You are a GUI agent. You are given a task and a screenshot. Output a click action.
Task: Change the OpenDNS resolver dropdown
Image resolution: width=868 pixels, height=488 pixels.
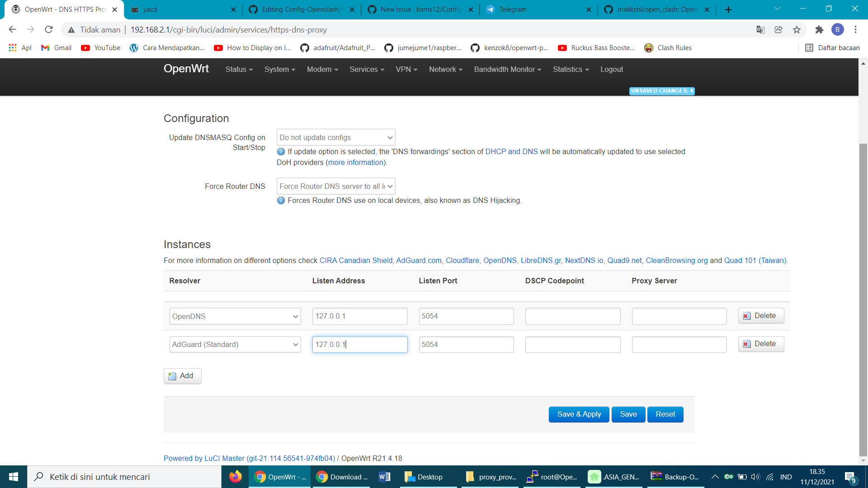point(235,316)
